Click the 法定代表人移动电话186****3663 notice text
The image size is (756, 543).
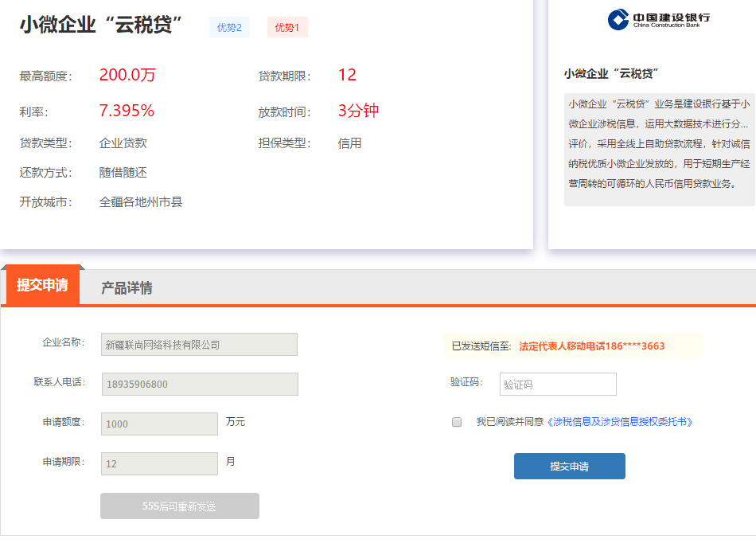click(591, 346)
